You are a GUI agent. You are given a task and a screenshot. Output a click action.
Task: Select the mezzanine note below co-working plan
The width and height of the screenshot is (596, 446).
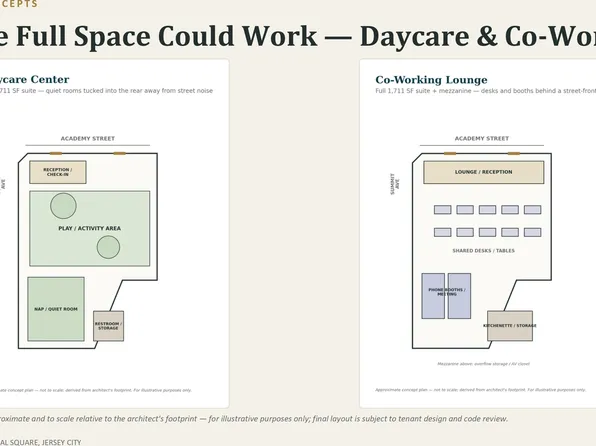click(483, 364)
